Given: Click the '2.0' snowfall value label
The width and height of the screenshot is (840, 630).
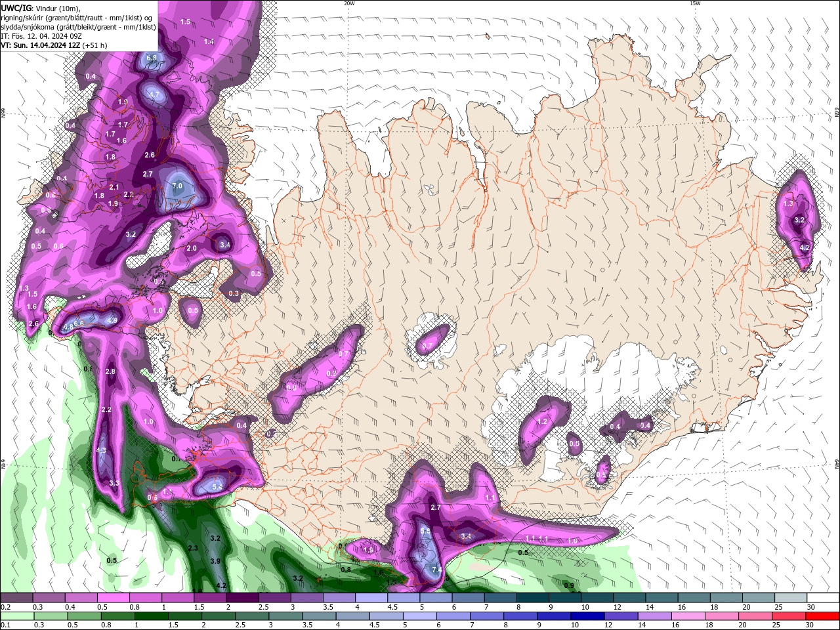Looking at the screenshot, I should click(x=192, y=248).
